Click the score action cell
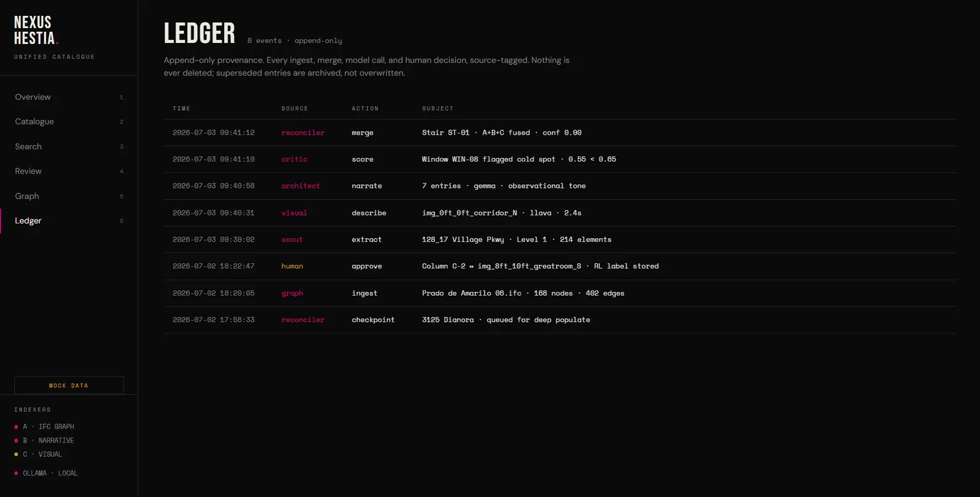The image size is (980, 497). point(363,159)
